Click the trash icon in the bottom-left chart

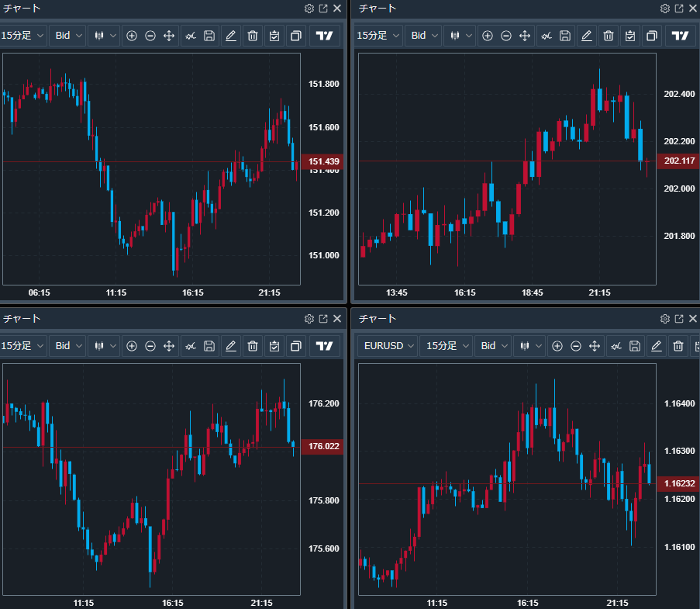[x=252, y=346]
